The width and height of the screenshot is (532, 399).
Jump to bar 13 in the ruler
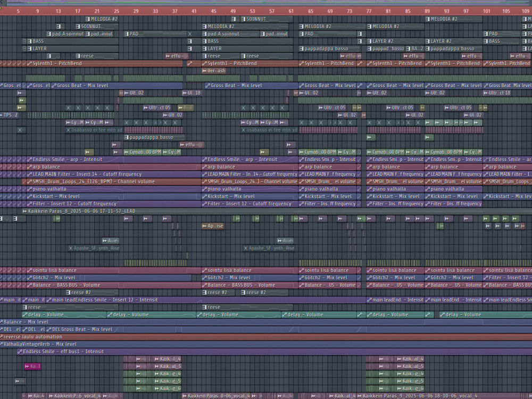point(59,11)
